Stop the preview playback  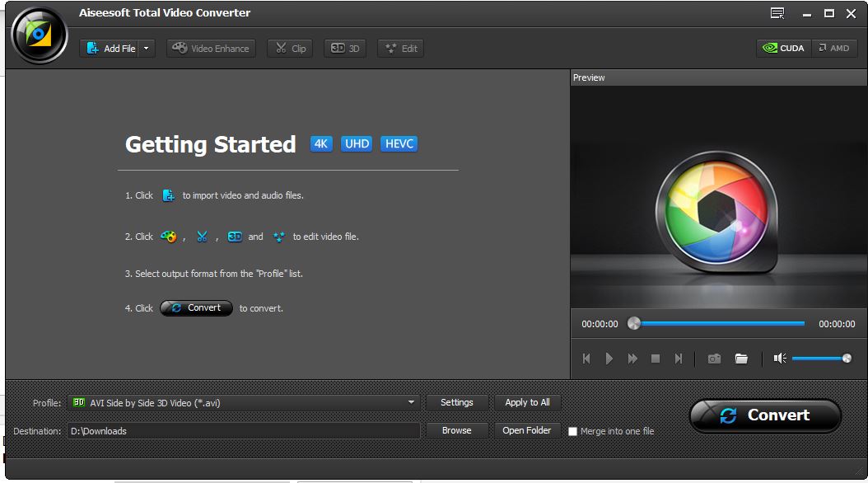tap(656, 359)
